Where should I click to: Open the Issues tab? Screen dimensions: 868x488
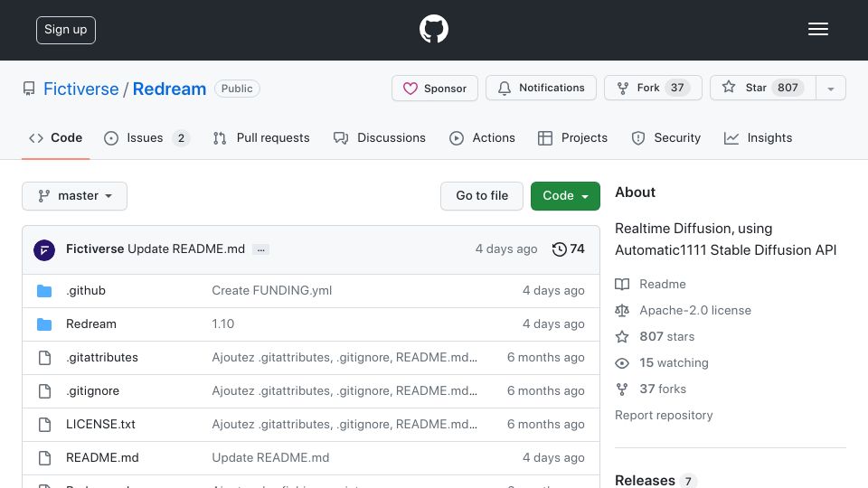(146, 137)
